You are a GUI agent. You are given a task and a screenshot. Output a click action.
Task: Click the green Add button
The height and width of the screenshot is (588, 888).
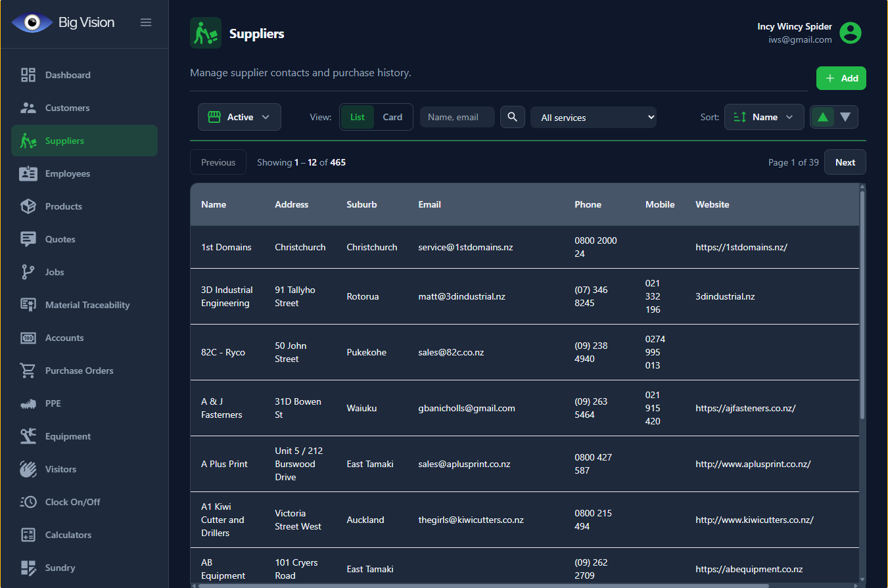pyautogui.click(x=841, y=78)
